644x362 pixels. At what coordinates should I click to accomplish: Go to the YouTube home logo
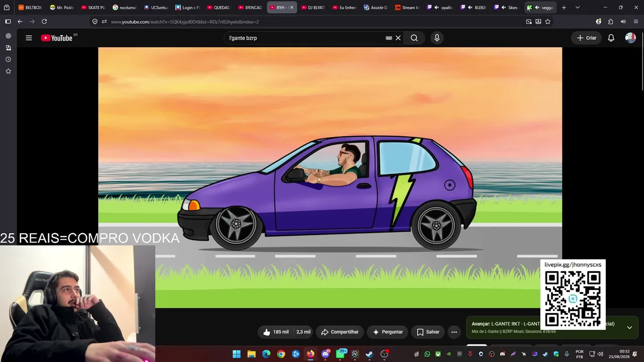pos(57,38)
